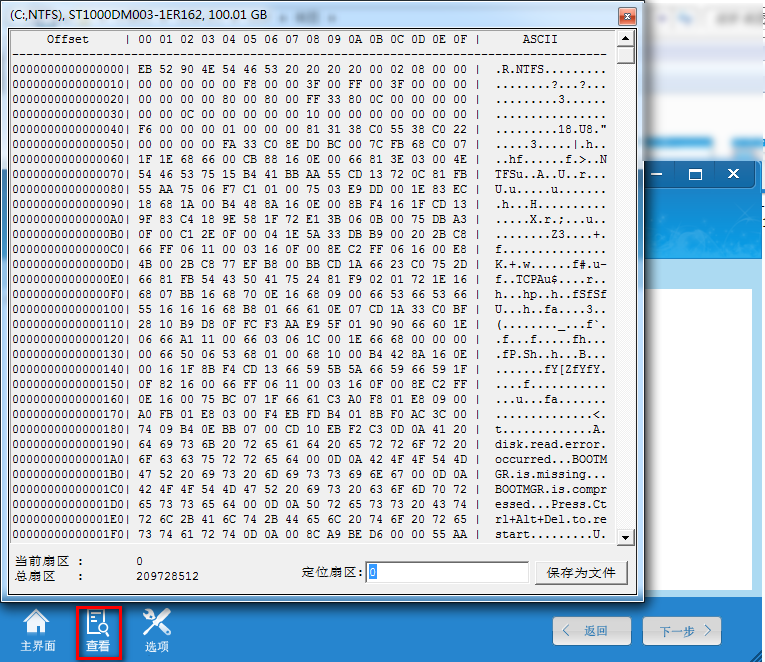Click the hex view scroll down arrow
This screenshot has height=662, width=765.
(x=625, y=538)
